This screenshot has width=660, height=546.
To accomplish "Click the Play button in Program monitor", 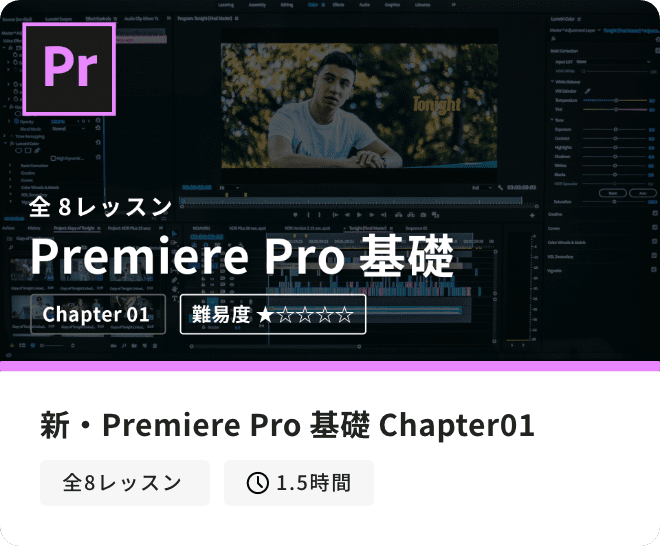I will tap(359, 215).
